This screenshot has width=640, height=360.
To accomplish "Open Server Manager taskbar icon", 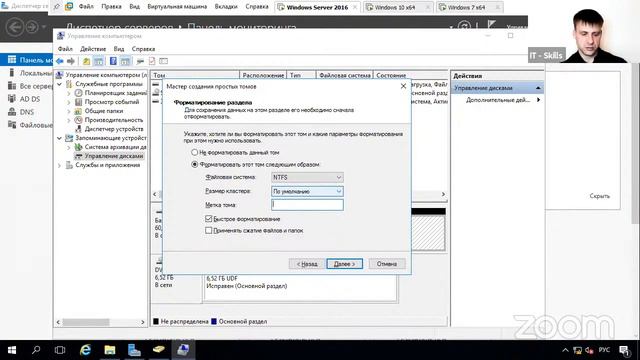I will coord(134,350).
